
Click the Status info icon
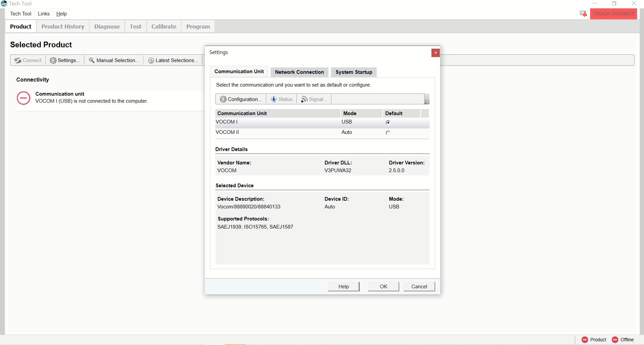[274, 99]
